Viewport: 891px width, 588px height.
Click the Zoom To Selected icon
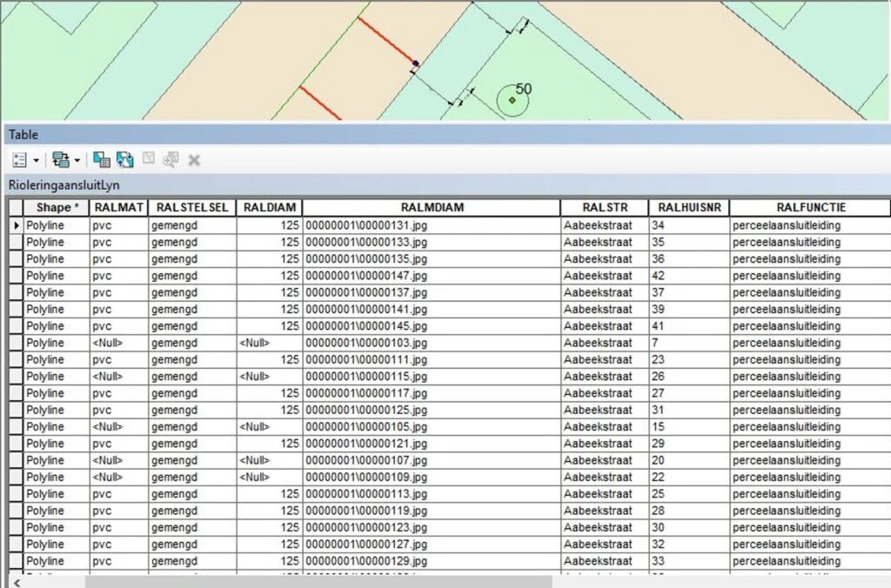pos(171,160)
